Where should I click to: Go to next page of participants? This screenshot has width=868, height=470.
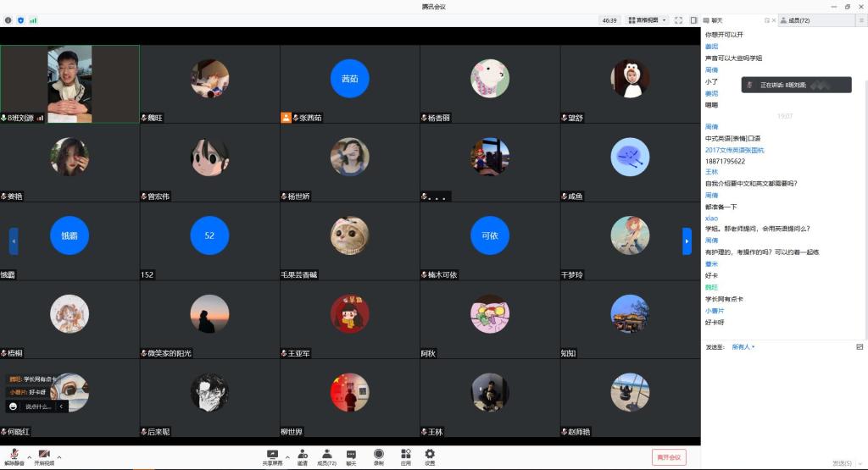click(x=687, y=241)
